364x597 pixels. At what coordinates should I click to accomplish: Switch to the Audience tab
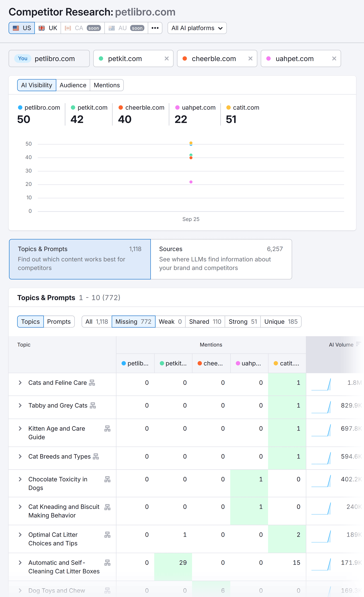point(73,85)
